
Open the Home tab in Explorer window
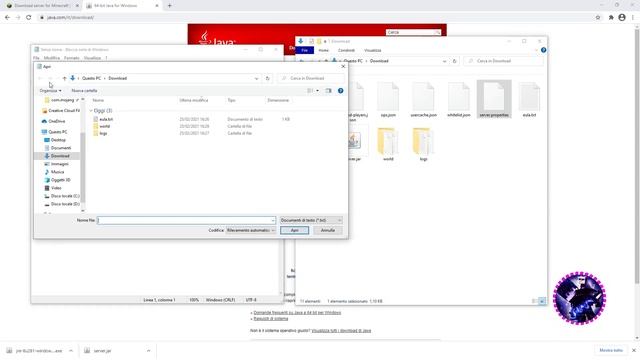point(324,50)
